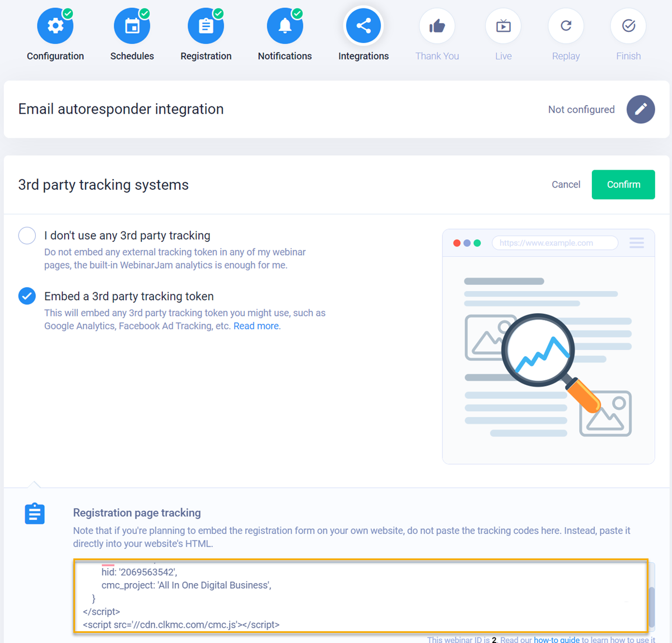Cancel the 3rd party tracking changes

566,185
